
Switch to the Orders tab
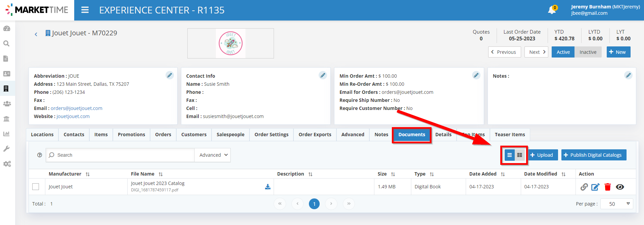163,135
